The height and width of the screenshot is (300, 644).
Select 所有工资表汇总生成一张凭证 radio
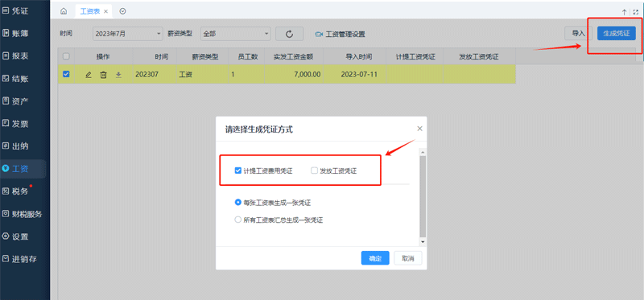[x=237, y=220]
